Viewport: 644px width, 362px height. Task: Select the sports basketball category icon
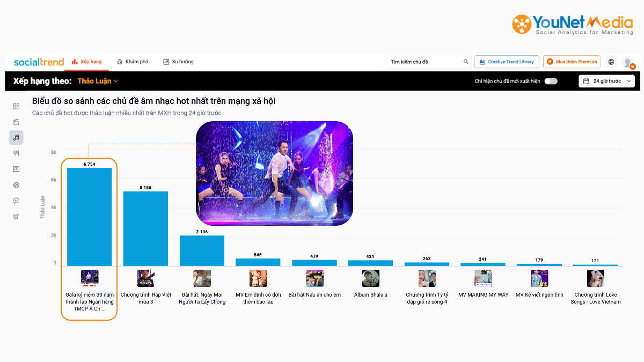(16, 185)
